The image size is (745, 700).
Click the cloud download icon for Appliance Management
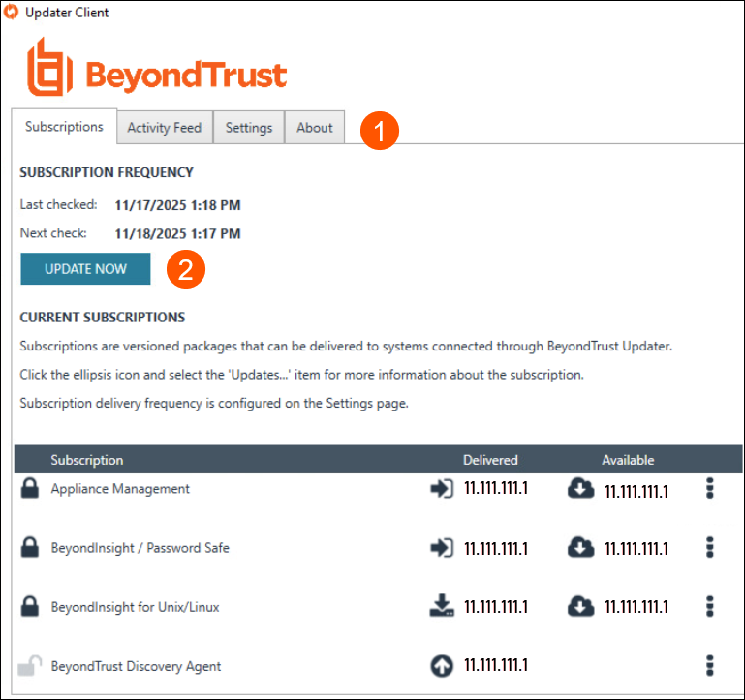(580, 488)
